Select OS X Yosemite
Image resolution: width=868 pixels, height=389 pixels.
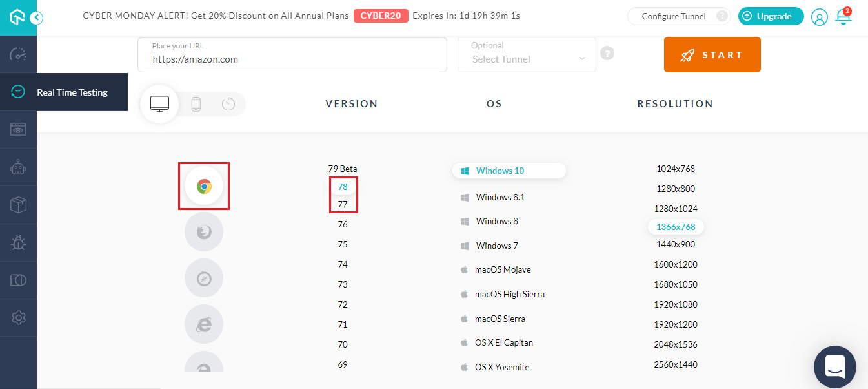494,367
